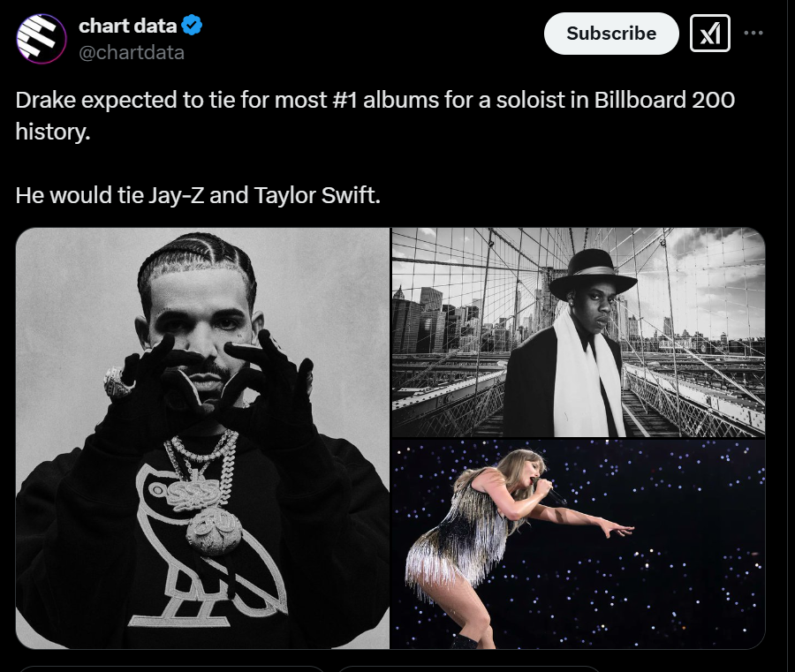Open Grok actions with the slash icon

709,34
